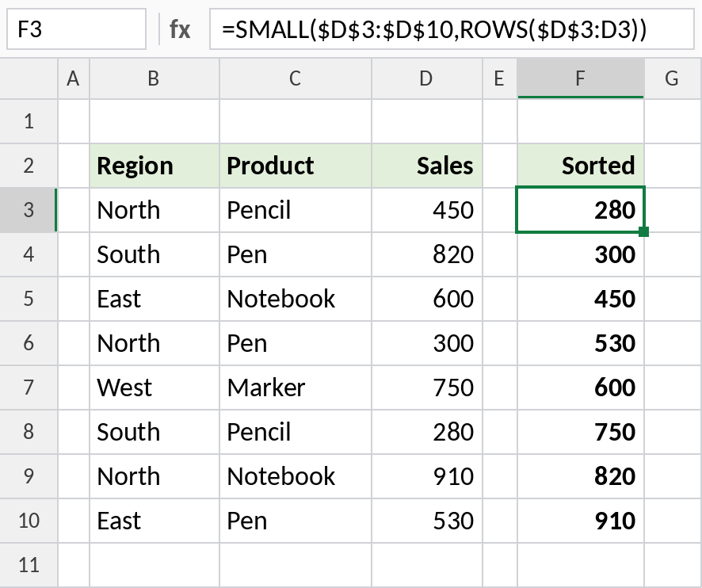The width and height of the screenshot is (702, 588).
Task: Select column C header
Action: 295,78
